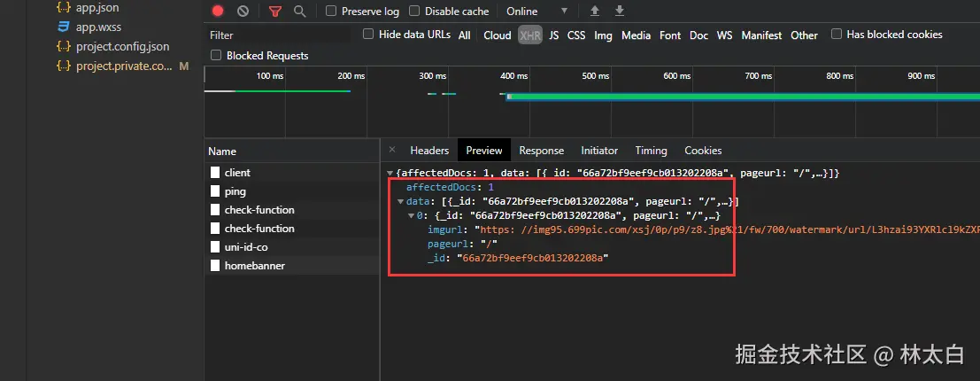Filter requests by Font

670,35
